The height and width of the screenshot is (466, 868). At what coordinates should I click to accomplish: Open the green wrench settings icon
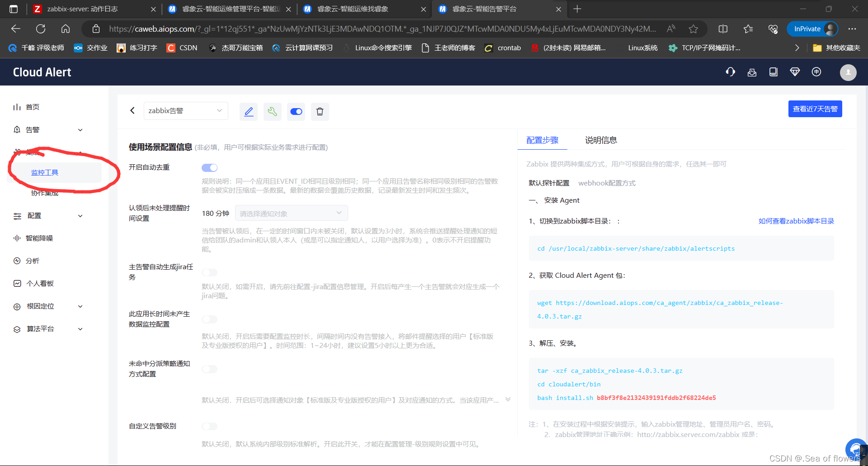tap(272, 111)
